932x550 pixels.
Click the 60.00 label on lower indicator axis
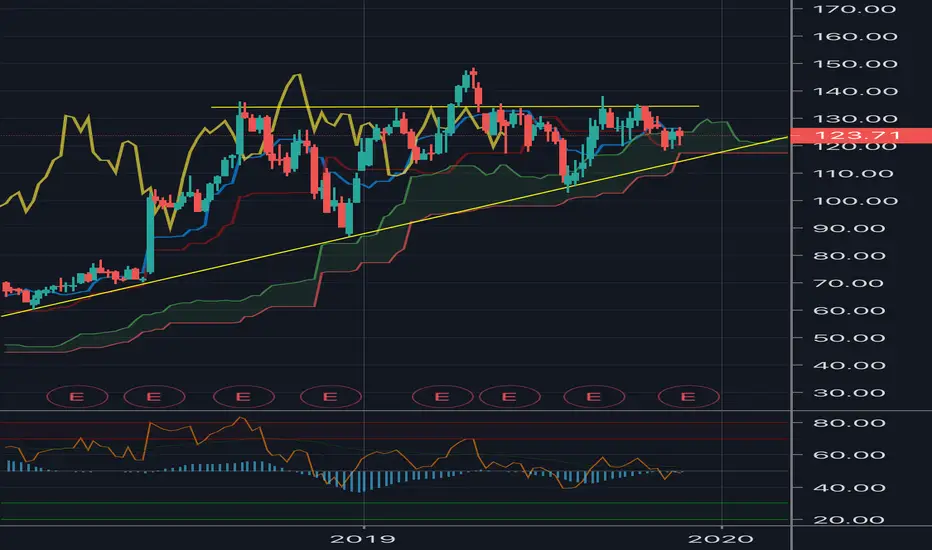(x=849, y=455)
